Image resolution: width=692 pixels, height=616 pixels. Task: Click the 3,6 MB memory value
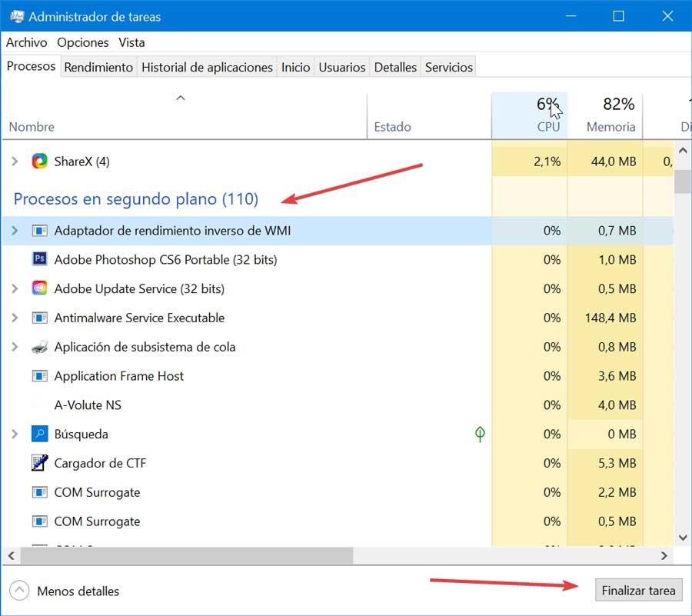[617, 376]
